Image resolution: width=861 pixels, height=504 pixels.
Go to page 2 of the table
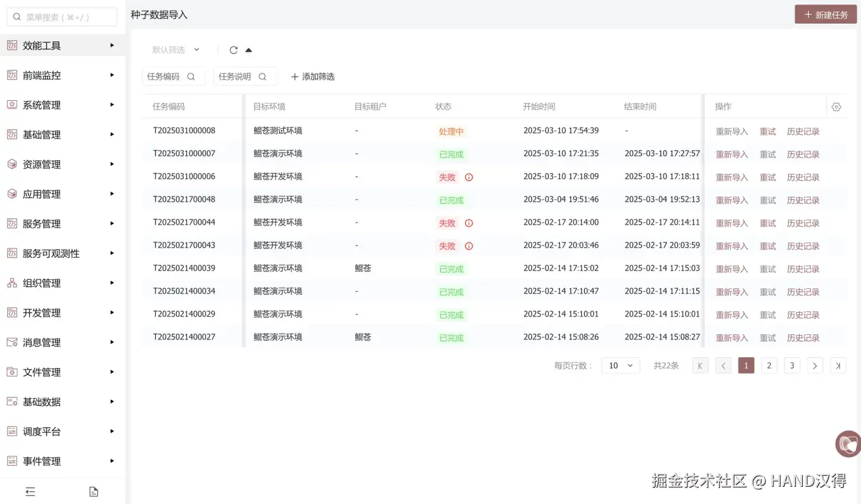pyautogui.click(x=769, y=366)
